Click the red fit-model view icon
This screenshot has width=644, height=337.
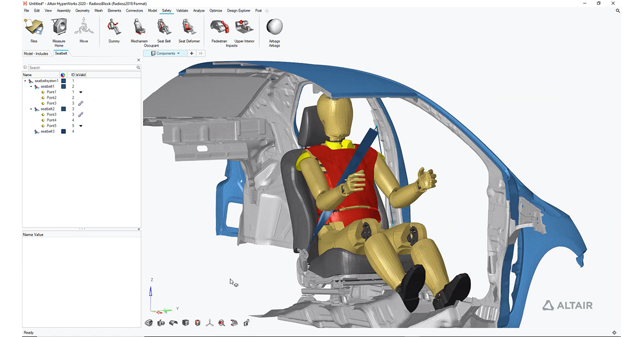pos(234,323)
